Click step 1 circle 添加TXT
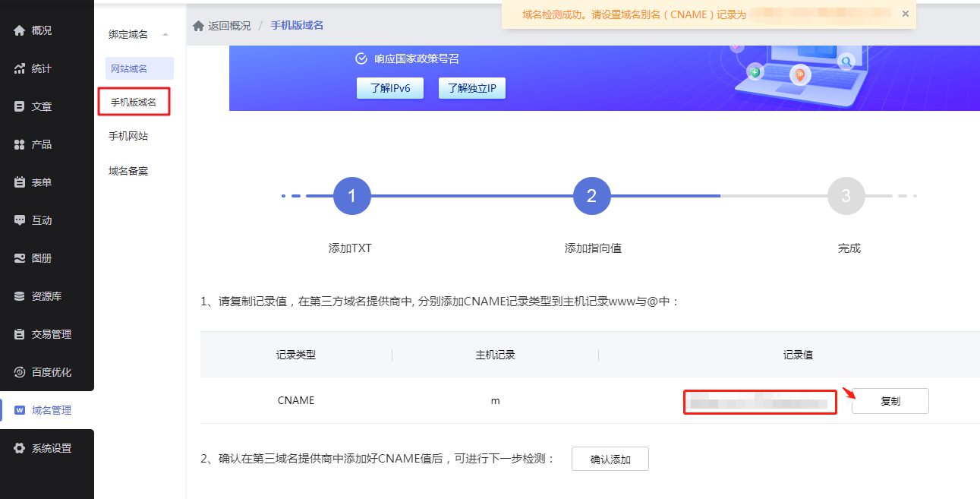Screen dimensions: 980x499 click(351, 196)
